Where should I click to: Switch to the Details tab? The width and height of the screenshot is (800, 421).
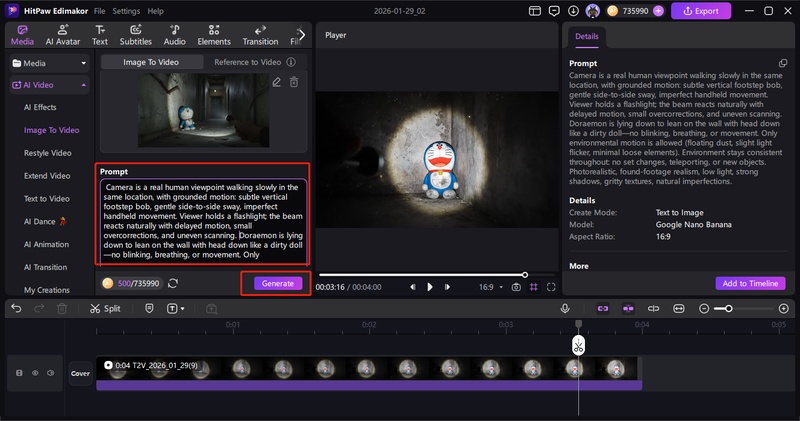[587, 36]
